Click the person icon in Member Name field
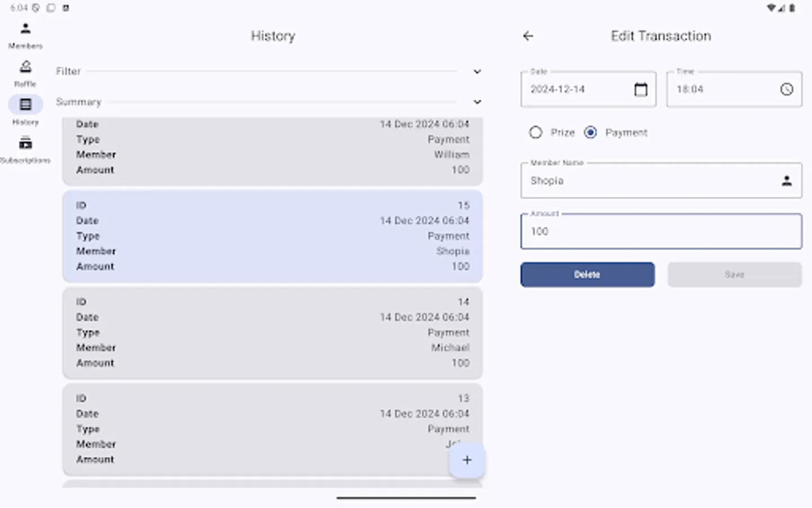Screen dimensions: 812x508 click(787, 181)
